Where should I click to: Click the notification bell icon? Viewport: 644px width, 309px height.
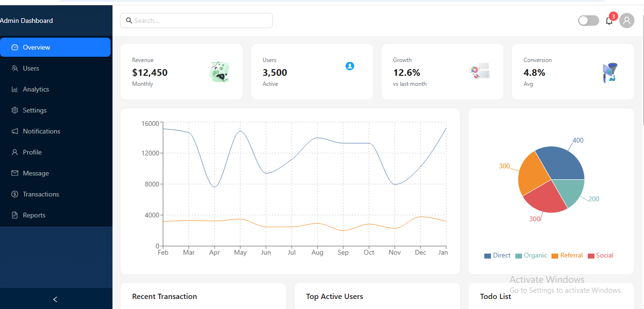coord(609,21)
